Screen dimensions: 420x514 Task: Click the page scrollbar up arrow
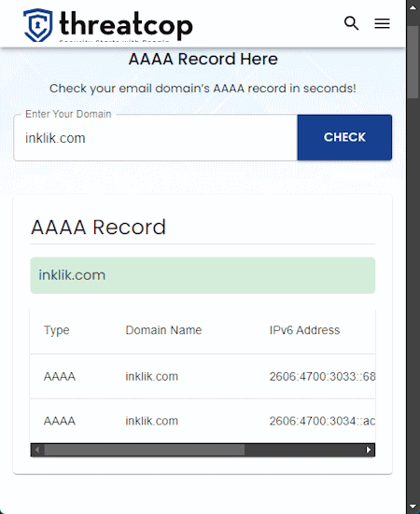click(413, 7)
